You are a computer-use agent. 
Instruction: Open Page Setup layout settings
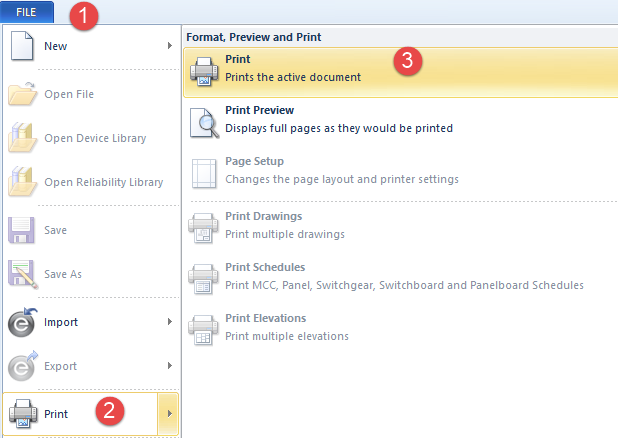(x=341, y=170)
